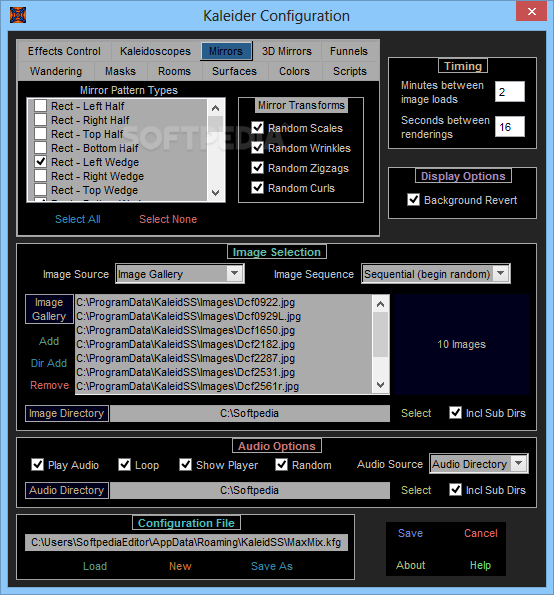Switch to the Surfaces tab

(235, 71)
